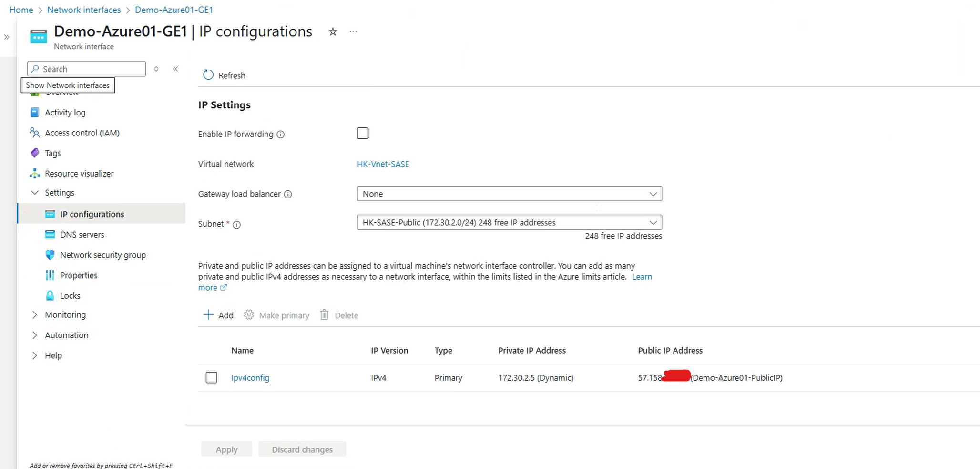Click the info icon next to Enable IP forwarding
The width and height of the screenshot is (980, 469).
281,135
